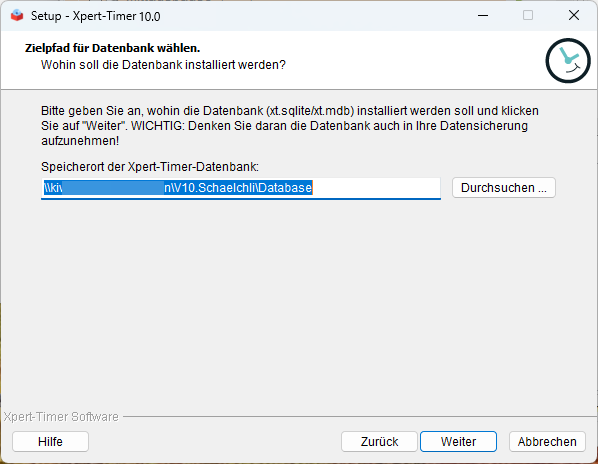
Task: Click the 'Setup - Xpert-Timer 10.0' window title
Action: (x=95, y=16)
